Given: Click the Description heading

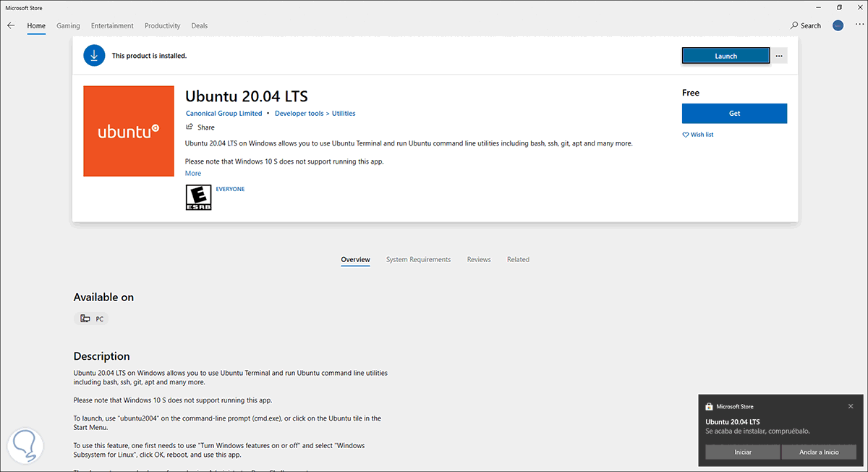Looking at the screenshot, I should 102,356.
